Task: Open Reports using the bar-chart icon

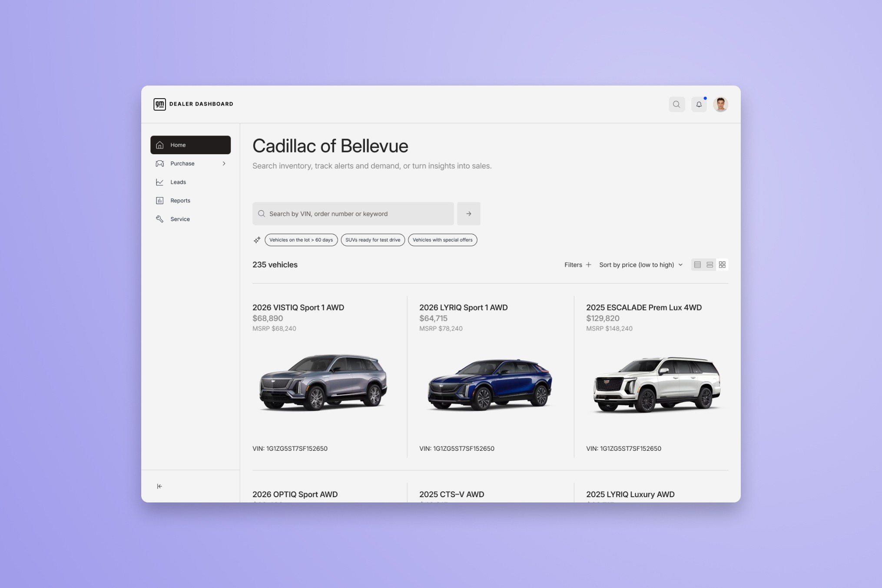Action: (160, 200)
